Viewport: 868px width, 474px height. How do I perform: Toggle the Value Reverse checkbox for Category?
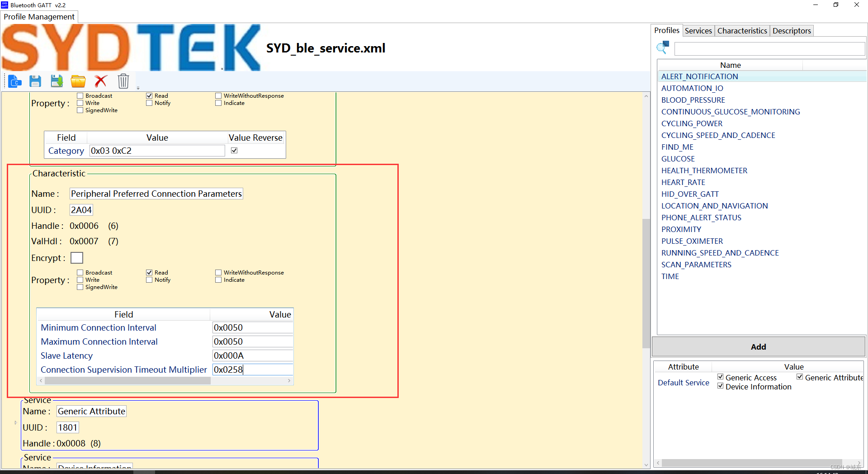pos(234,151)
